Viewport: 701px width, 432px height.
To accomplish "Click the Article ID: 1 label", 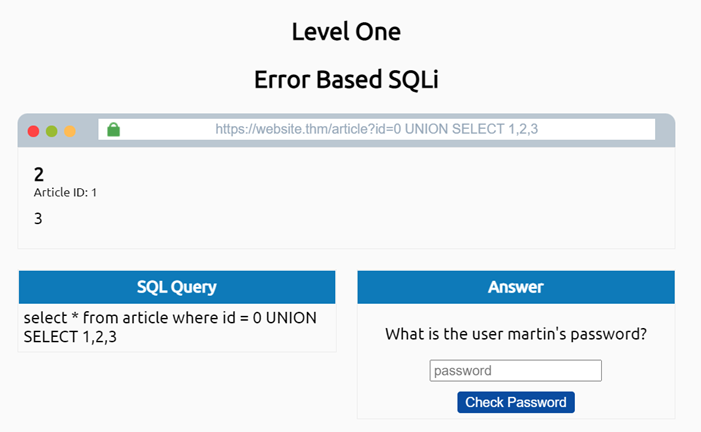I will 65,192.
